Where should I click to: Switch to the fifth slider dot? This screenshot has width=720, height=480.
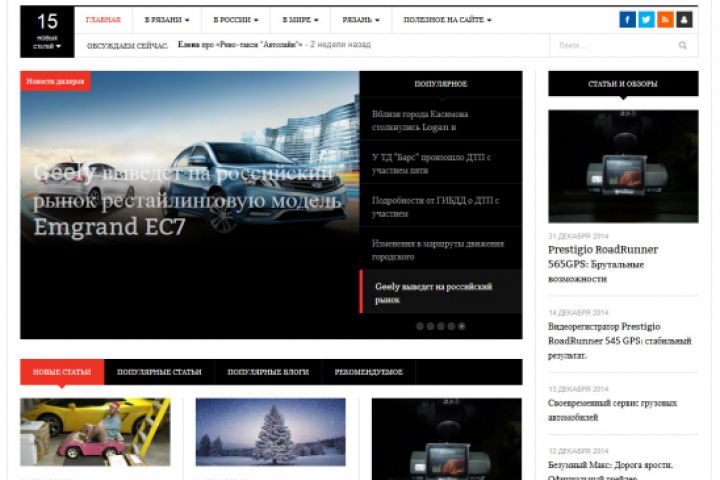[462, 326]
